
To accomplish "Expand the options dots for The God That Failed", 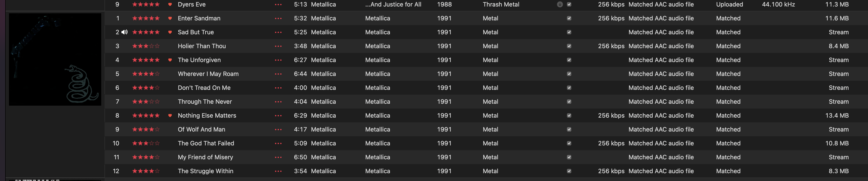I will (278, 143).
